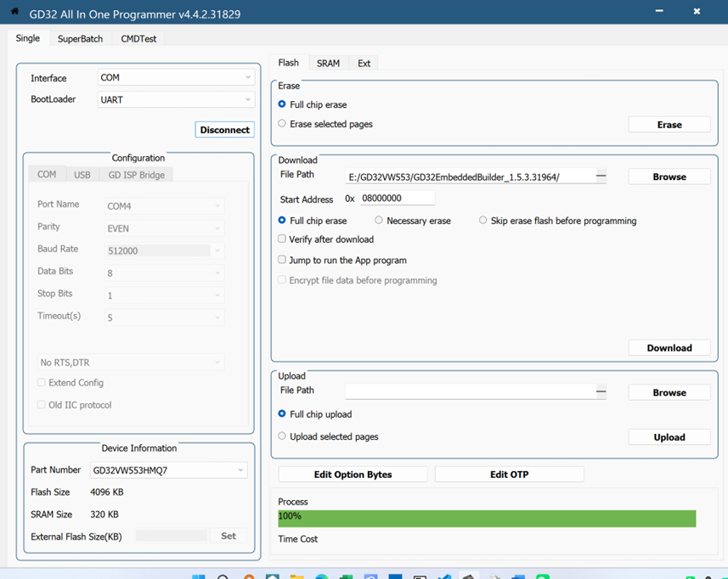Select Necessary erase download option
The height and width of the screenshot is (579, 728).
[379, 221]
